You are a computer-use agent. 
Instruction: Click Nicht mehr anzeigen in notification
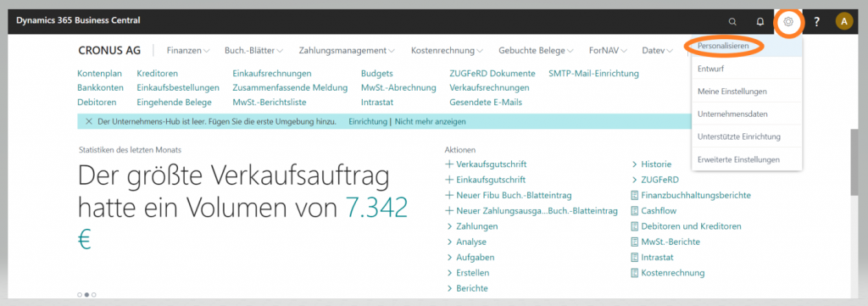click(430, 121)
